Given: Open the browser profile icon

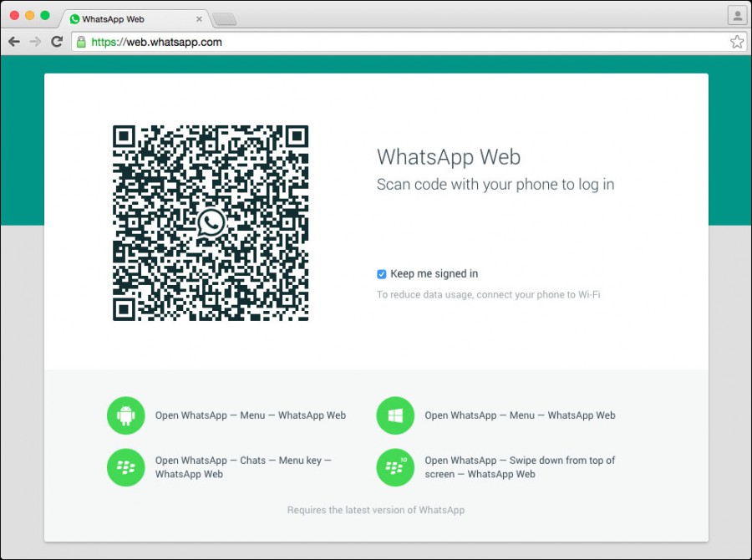Looking at the screenshot, I should tap(736, 15).
